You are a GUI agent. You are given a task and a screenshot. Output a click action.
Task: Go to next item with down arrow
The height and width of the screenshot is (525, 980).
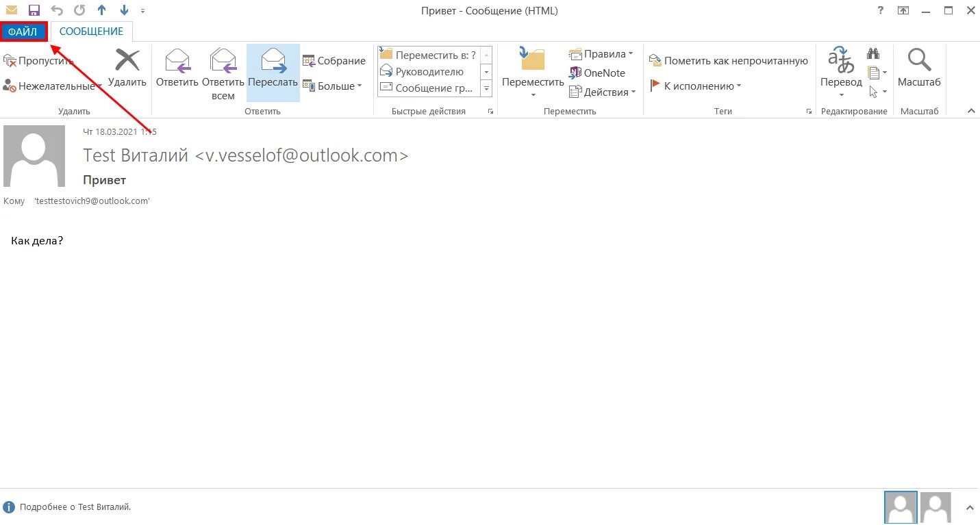pos(124,10)
